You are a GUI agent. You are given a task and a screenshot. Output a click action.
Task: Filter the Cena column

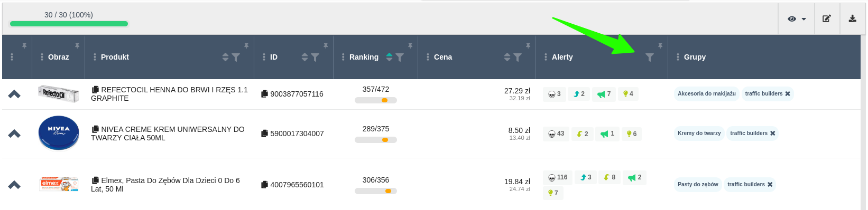pos(518,57)
